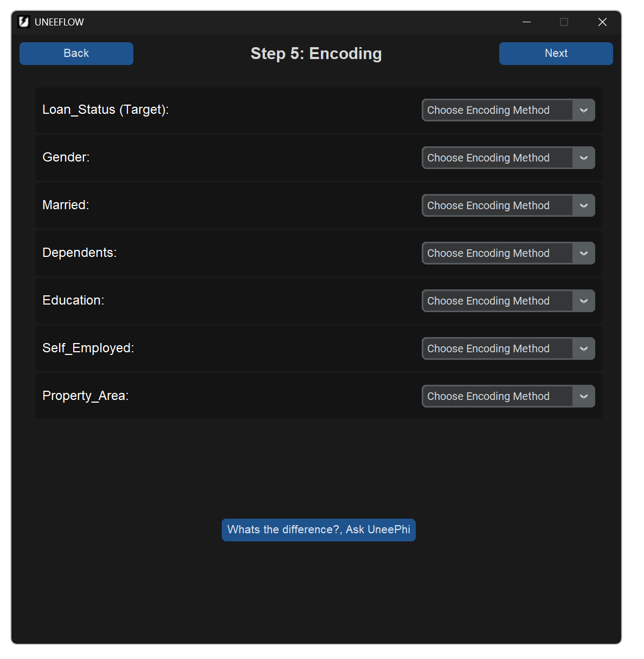
Task: Click the Step 5: Encoding heading
Action: (316, 54)
